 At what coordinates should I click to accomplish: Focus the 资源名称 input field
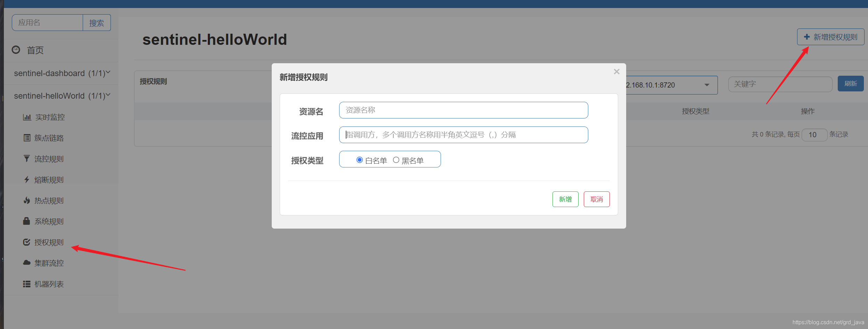pos(464,110)
